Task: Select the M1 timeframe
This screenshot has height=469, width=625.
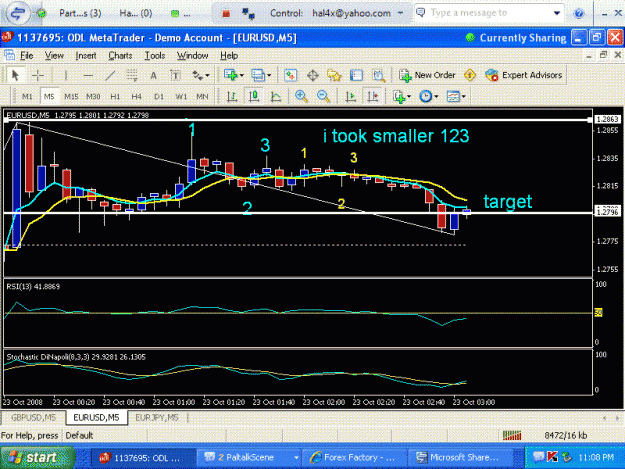Action: 27,96
